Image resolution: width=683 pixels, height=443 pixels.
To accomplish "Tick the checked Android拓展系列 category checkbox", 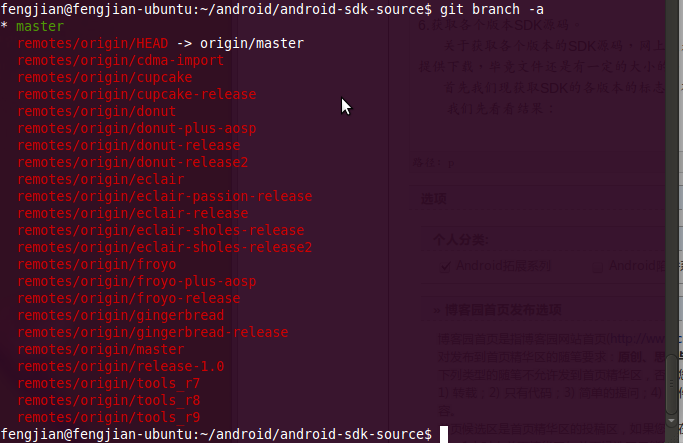I will pos(445,266).
